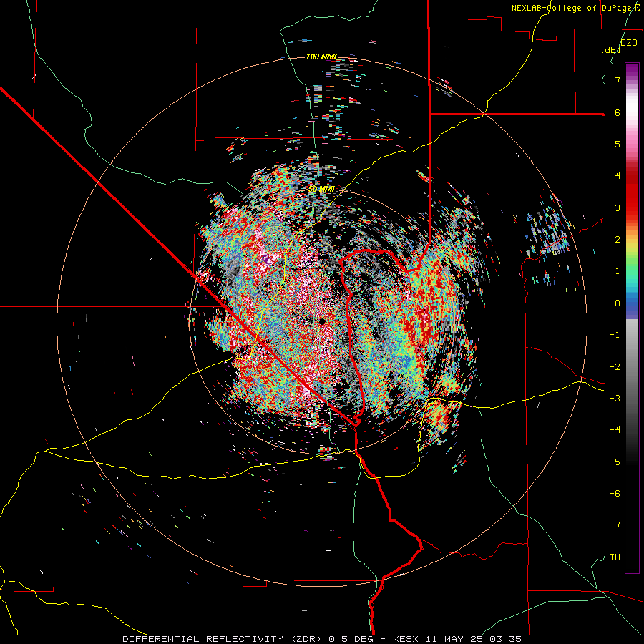The width and height of the screenshot is (644, 644).
Task: Click the DZD product label above the scale
Action: click(629, 43)
